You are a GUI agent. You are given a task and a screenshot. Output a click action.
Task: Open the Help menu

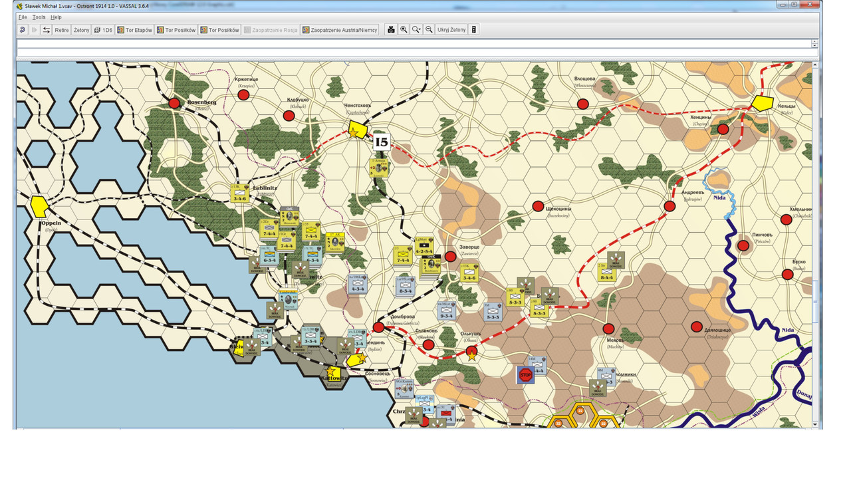click(x=56, y=17)
